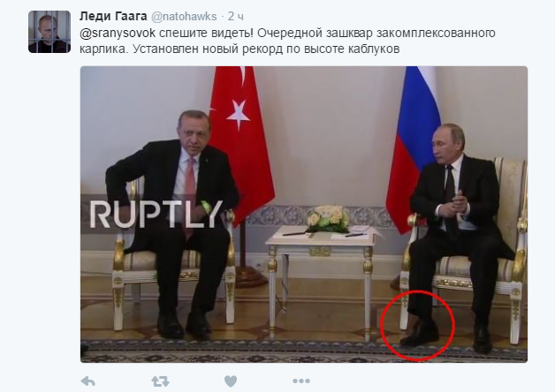Open the author's profile avatar picture

(49, 32)
